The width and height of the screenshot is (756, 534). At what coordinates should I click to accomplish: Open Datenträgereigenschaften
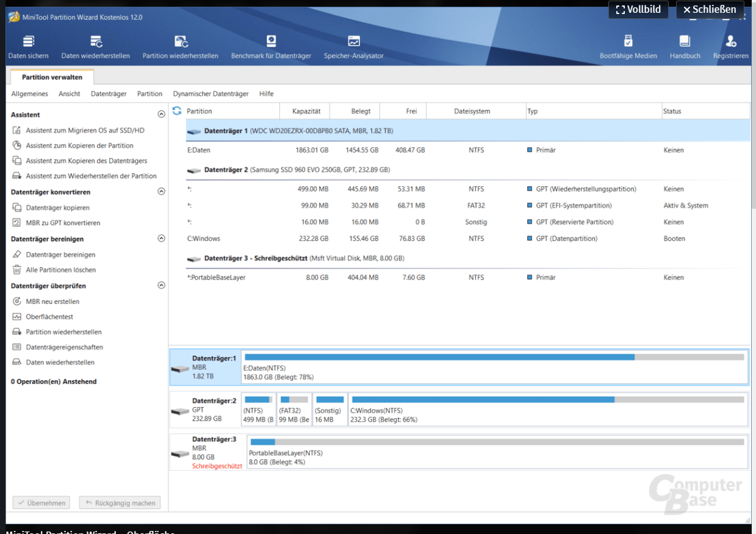[57, 347]
